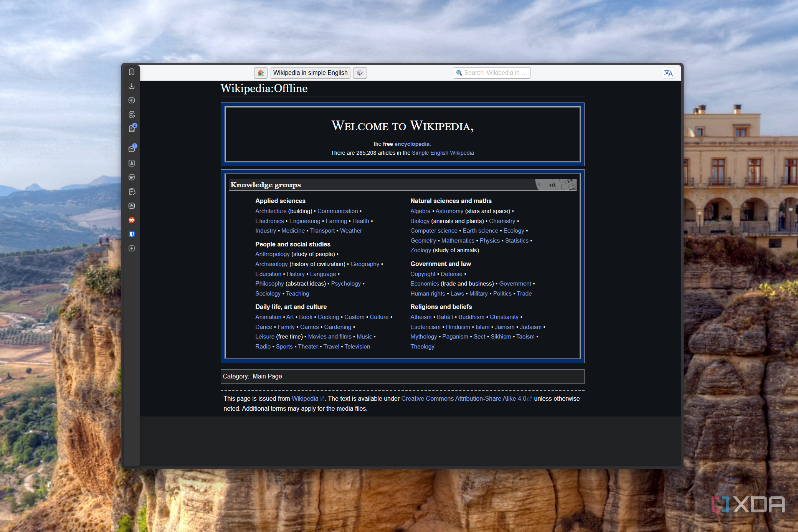The height and width of the screenshot is (532, 798).
Task: Open the 'Human rights' link
Action: pos(428,294)
